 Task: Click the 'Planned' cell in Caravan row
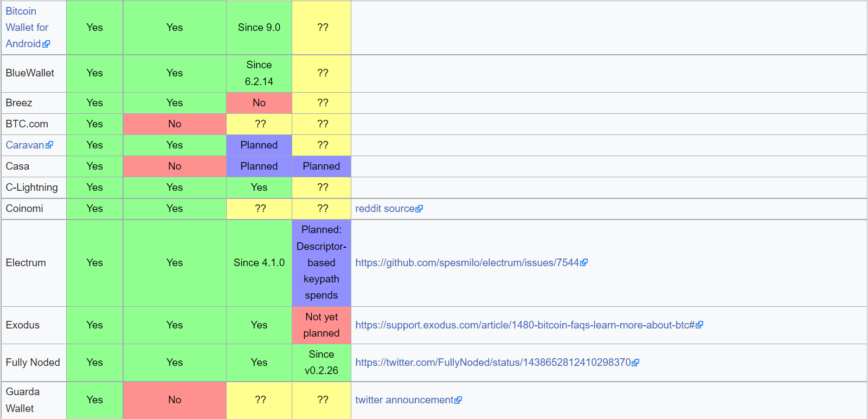(x=259, y=145)
